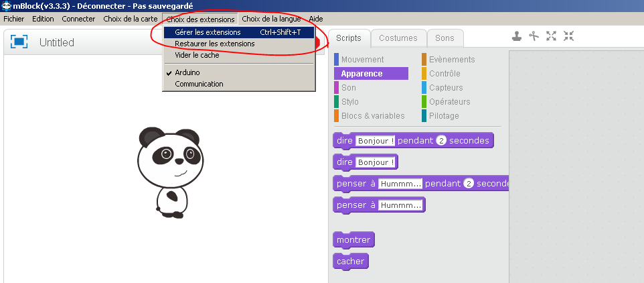The width and height of the screenshot is (644, 283).
Task: Open the Choix de la carte menu
Action: pyautogui.click(x=131, y=19)
